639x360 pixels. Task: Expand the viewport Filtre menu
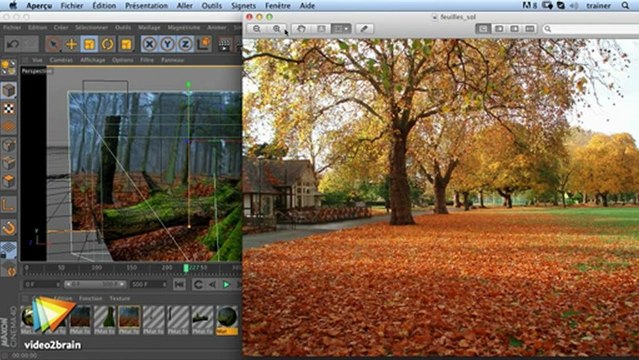click(x=147, y=60)
